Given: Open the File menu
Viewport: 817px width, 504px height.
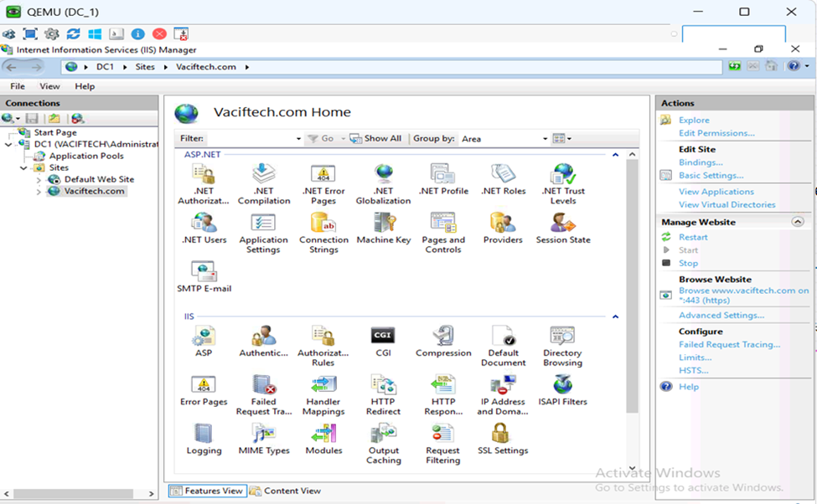Looking at the screenshot, I should [x=17, y=86].
